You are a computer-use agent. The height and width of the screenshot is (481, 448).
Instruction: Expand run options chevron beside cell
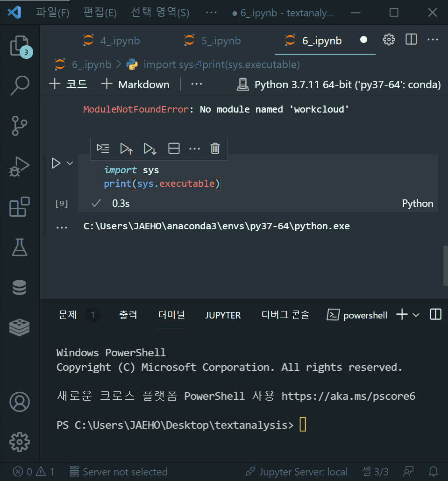point(70,163)
